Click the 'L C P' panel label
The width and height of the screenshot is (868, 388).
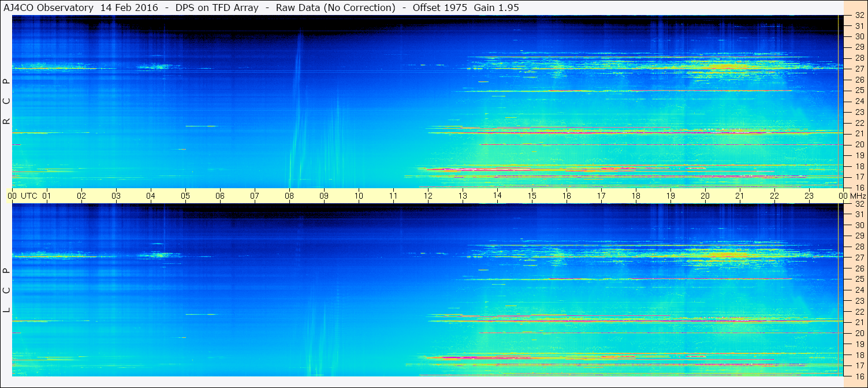(7, 290)
